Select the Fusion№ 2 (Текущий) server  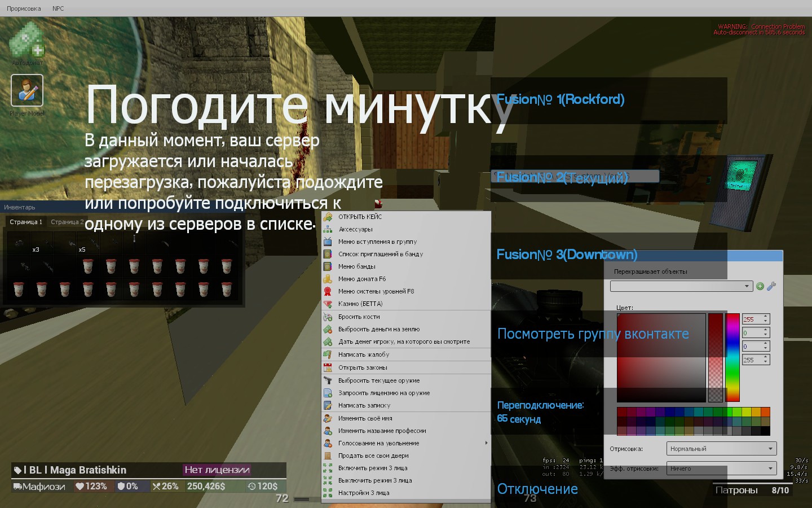click(609, 177)
